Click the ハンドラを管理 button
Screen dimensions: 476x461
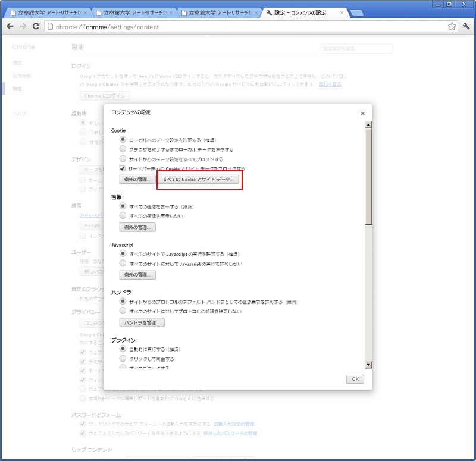click(142, 322)
